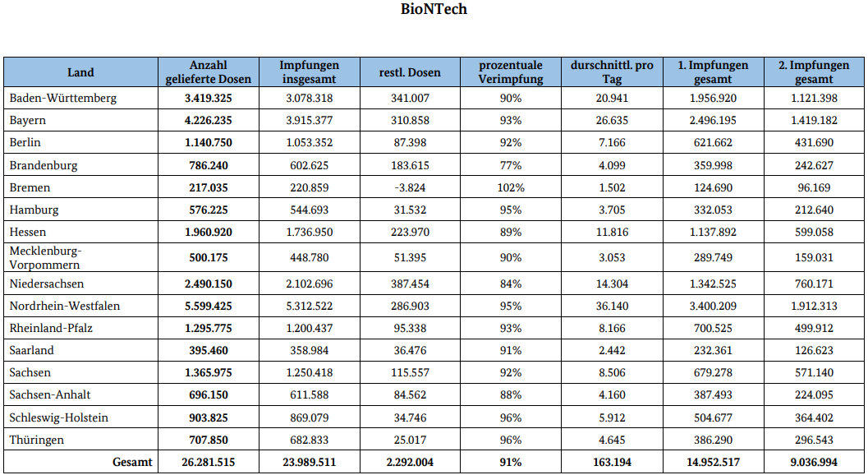Click the Nordrhein-Westfalen row label

tap(65, 307)
